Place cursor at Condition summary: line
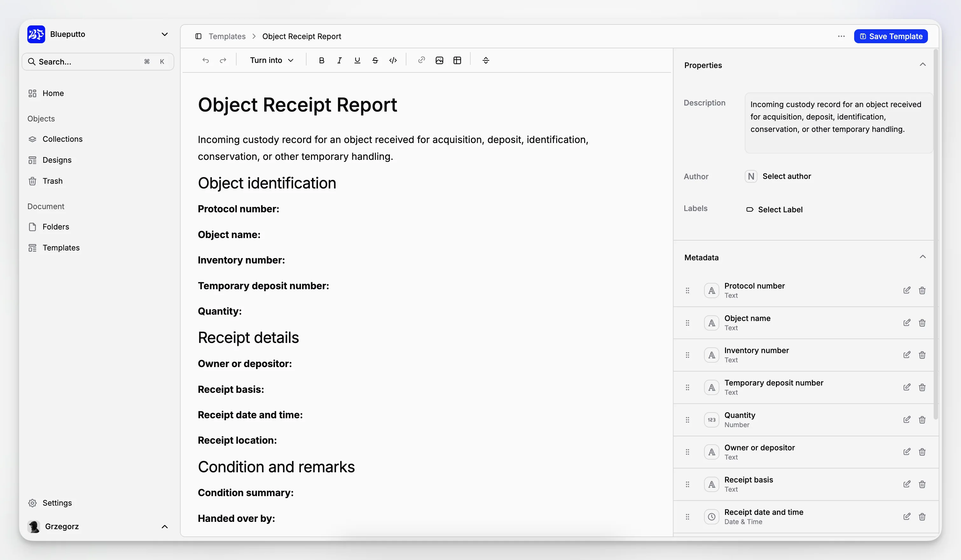The image size is (961, 560). coord(245,493)
